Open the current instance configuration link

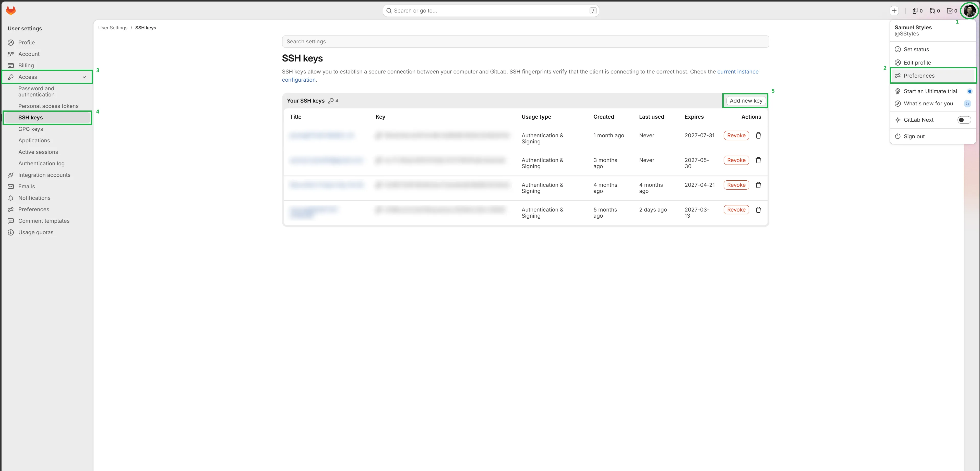click(x=738, y=71)
